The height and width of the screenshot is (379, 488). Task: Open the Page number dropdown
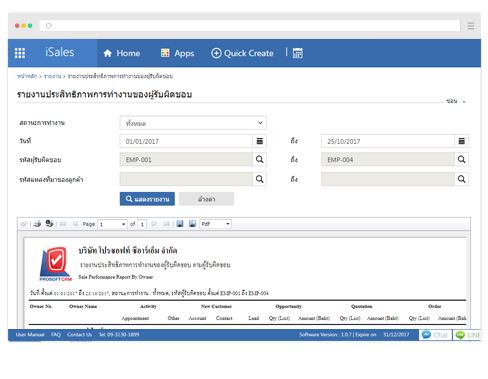[113, 224]
